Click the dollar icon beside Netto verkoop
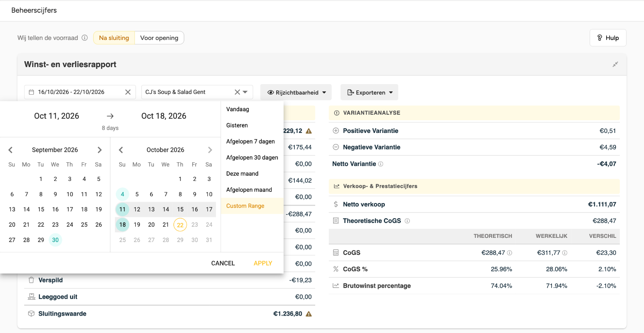The image size is (644, 333). coord(336,204)
